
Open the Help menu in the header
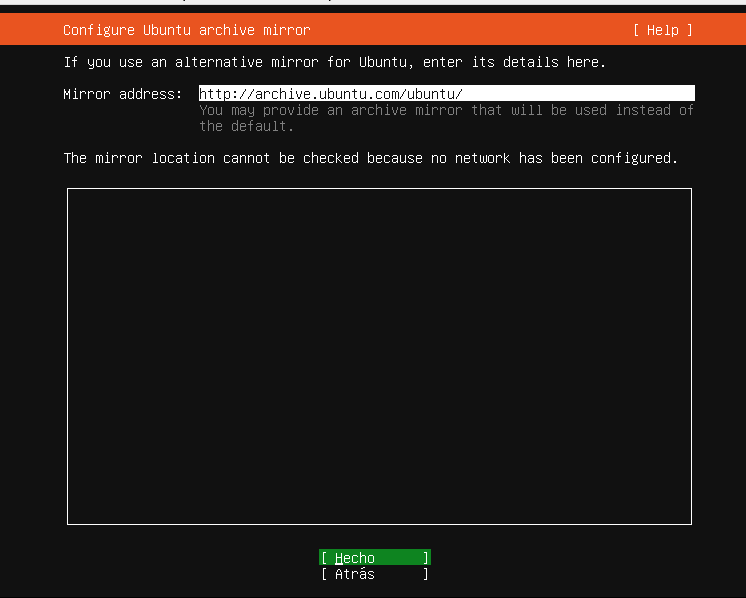pos(662,30)
